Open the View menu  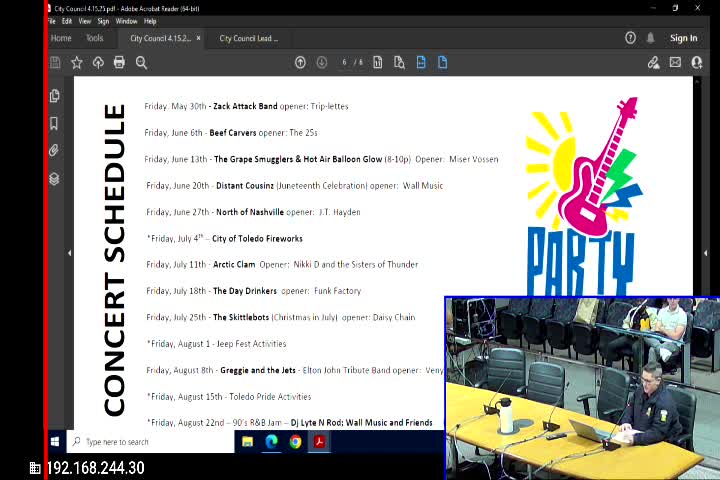point(84,21)
